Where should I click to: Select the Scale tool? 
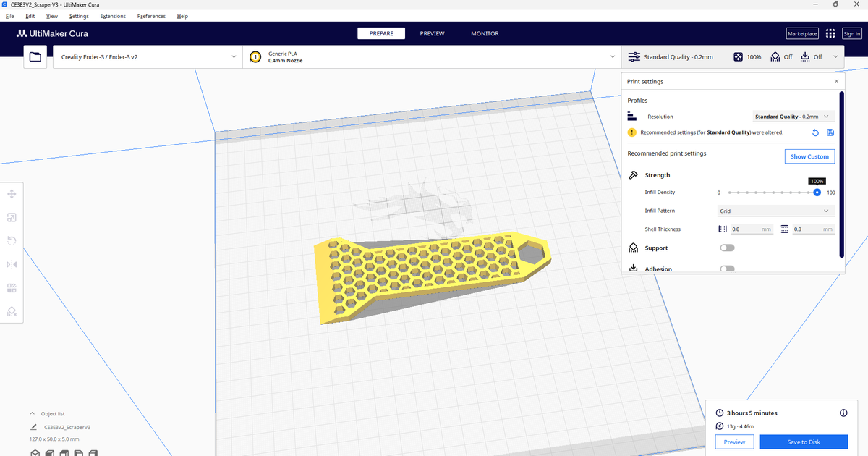pyautogui.click(x=11, y=217)
